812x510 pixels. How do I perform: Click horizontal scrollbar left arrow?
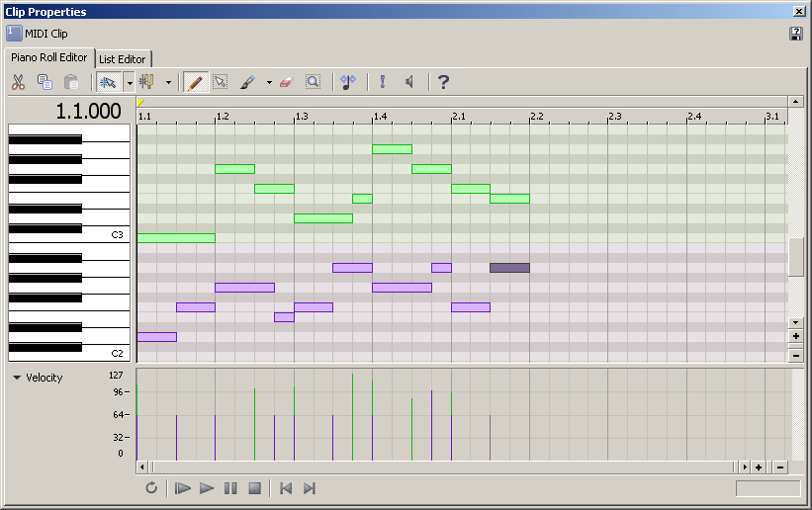tap(142, 467)
